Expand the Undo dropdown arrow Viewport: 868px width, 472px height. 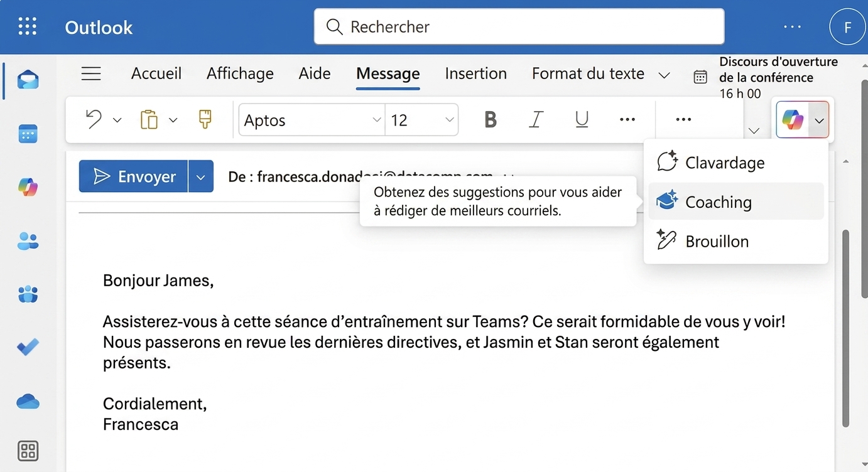(x=117, y=120)
